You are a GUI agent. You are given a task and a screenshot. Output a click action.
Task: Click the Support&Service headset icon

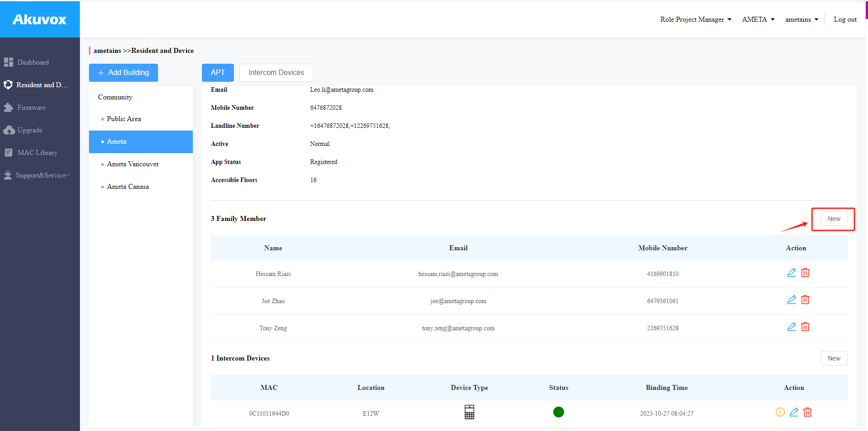(x=8, y=175)
